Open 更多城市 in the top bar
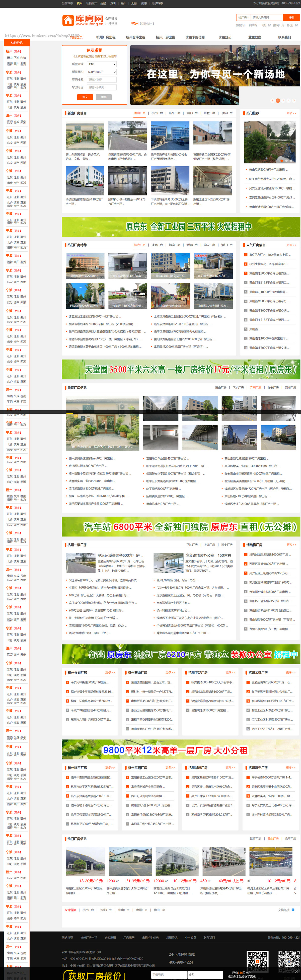The width and height of the screenshot is (301, 980). [x=157, y=3]
